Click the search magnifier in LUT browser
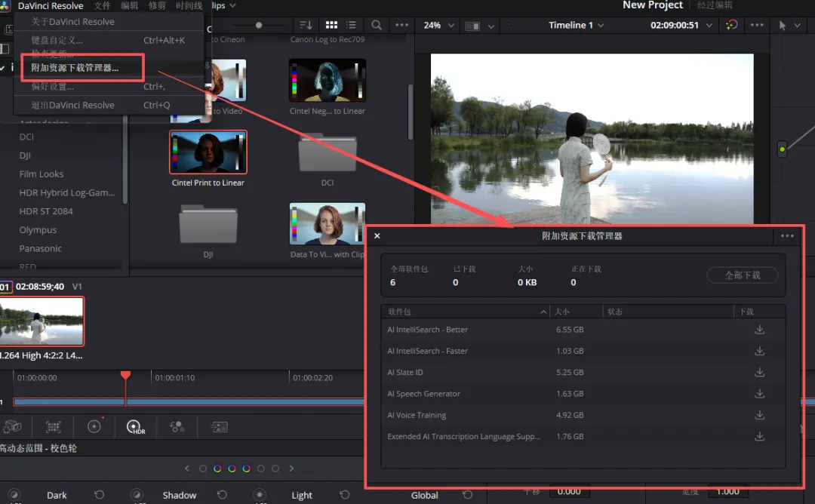The image size is (815, 504). pos(376,26)
